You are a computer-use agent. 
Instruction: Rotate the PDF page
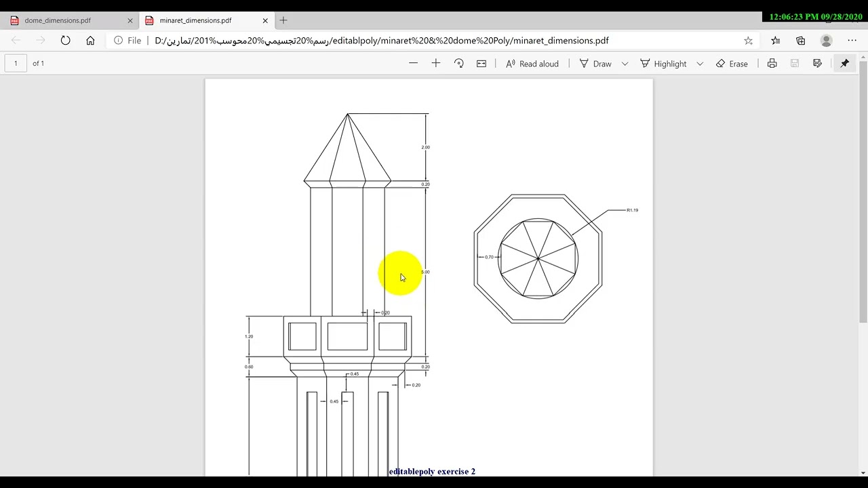click(459, 63)
